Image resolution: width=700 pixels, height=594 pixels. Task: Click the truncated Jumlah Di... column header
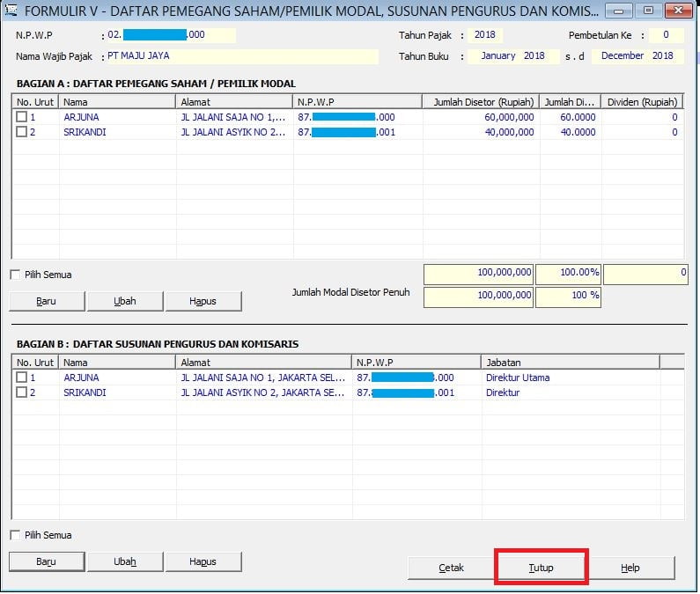coord(570,102)
